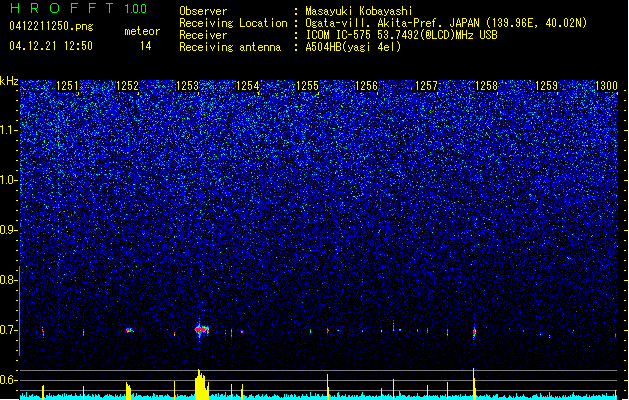This screenshot has height=400, width=629.
Task: Click the Receiving Location label
Action: coord(233,23)
